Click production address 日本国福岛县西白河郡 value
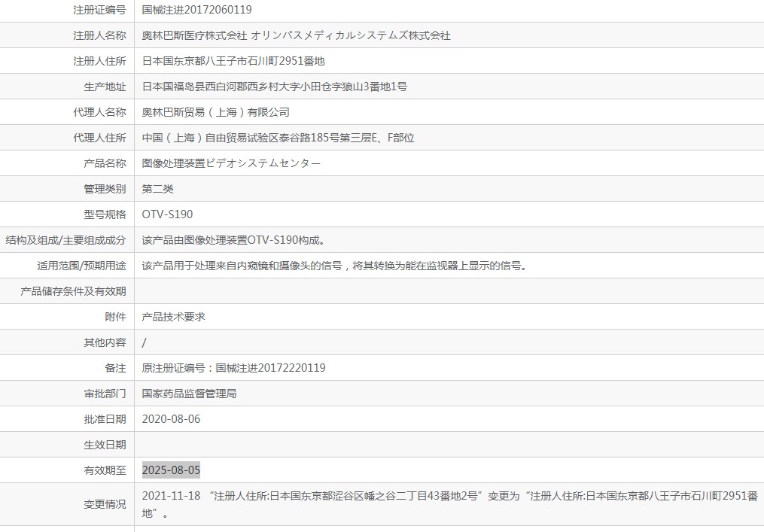Image resolution: width=764 pixels, height=532 pixels. (x=274, y=87)
